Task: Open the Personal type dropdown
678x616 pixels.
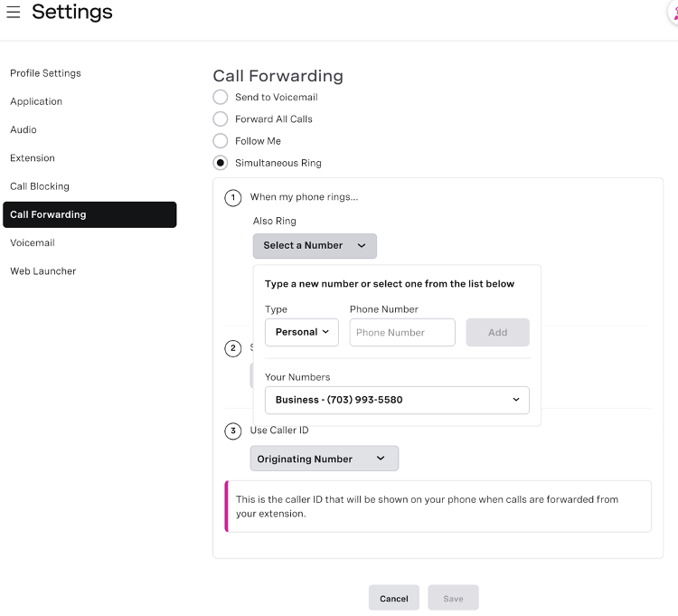Action: [302, 332]
